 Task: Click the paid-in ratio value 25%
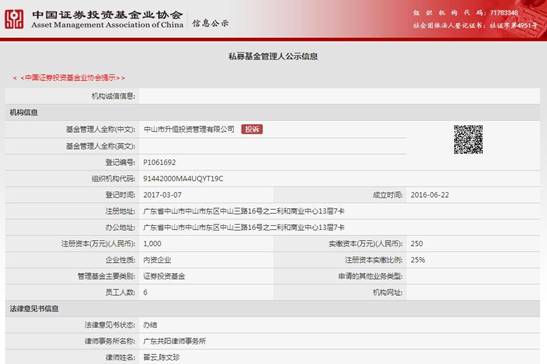coord(418,260)
